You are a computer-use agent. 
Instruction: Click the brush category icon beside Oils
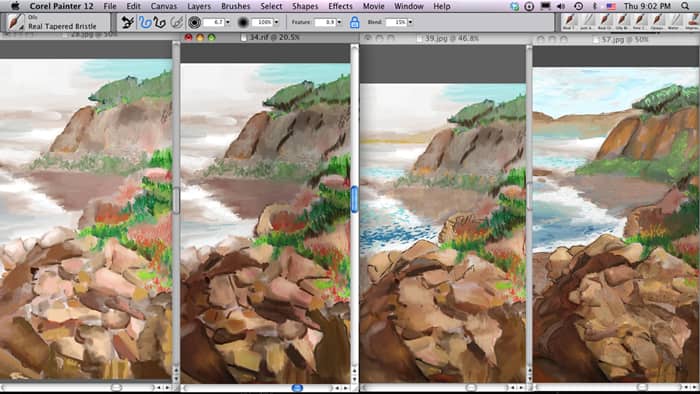[16, 22]
